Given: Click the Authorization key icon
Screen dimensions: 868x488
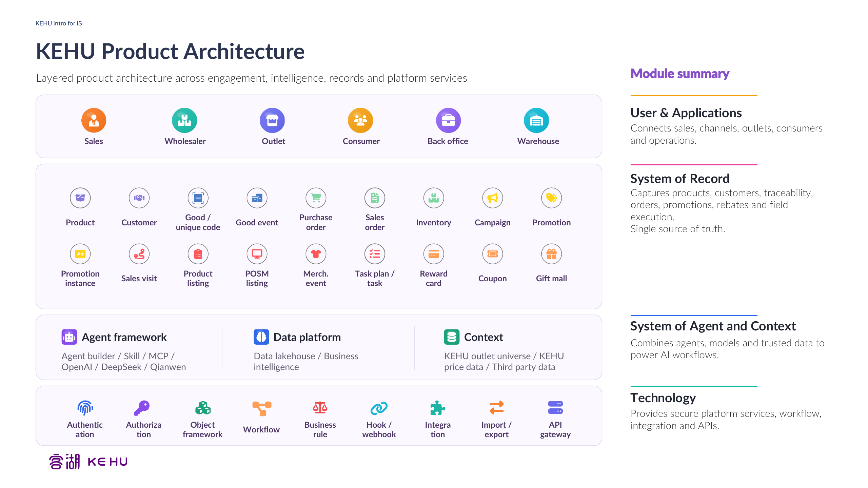Looking at the screenshot, I should click(x=142, y=408).
